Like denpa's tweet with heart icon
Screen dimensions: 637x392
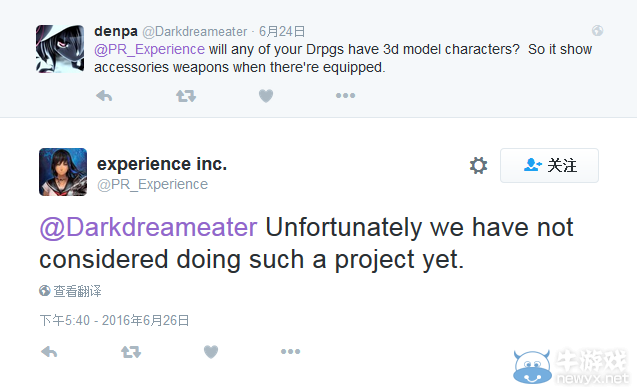pos(266,96)
